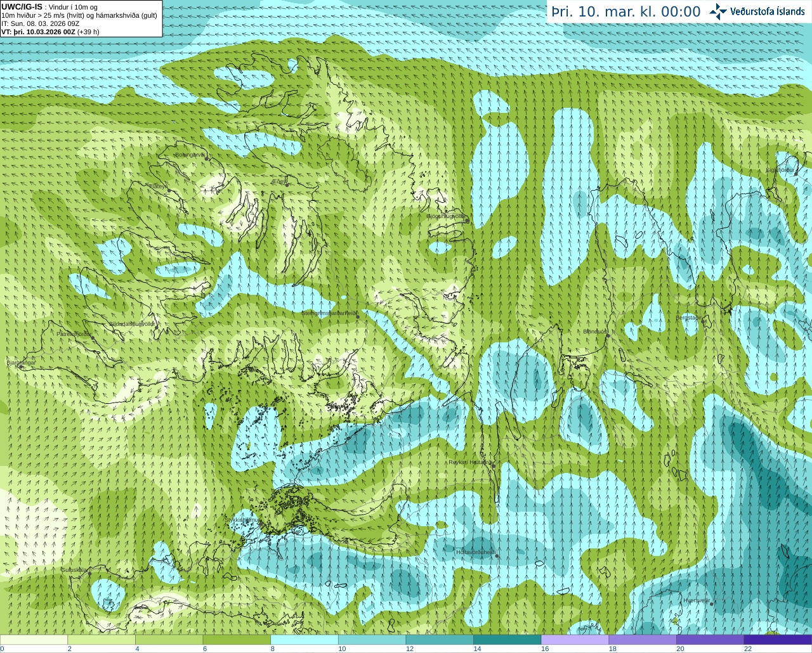The width and height of the screenshot is (812, 653).
Task: Click the Hveravellir station label
Action: pyautogui.click(x=696, y=600)
